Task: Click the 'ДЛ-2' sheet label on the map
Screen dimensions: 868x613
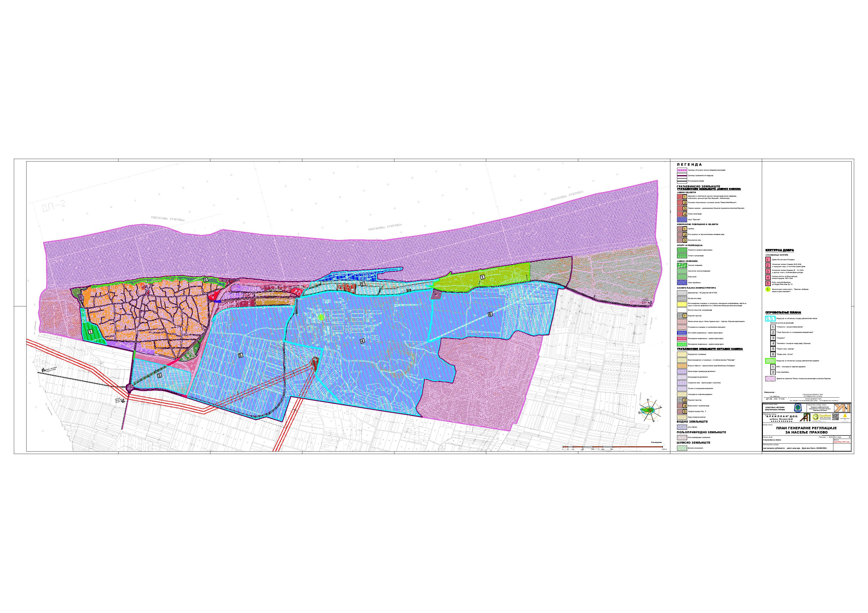Action: tap(54, 206)
